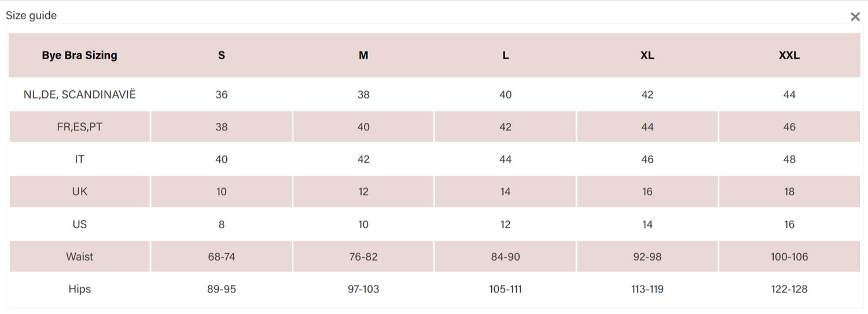Click hips measurement 122-128 cell
This screenshot has height=314, width=868.
coord(789,289)
